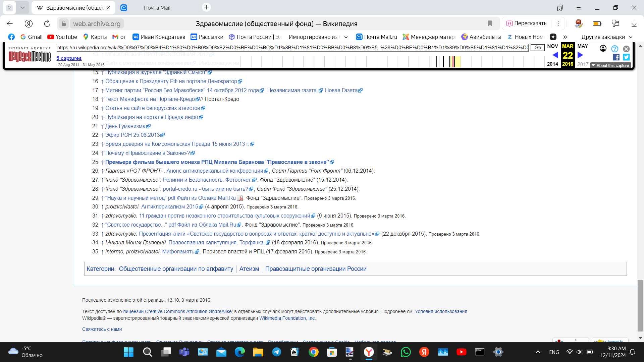The image size is (644, 362).
Task: Open the Wayback user account icon
Action: (603, 49)
